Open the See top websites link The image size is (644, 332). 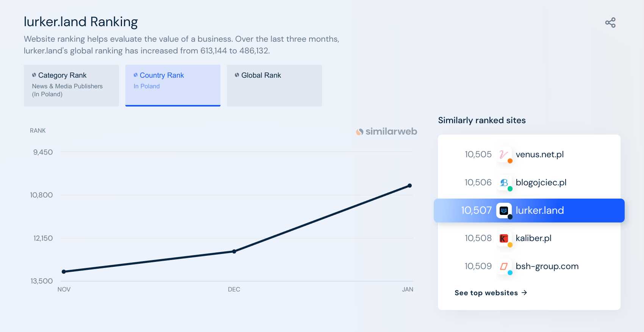pos(491,293)
